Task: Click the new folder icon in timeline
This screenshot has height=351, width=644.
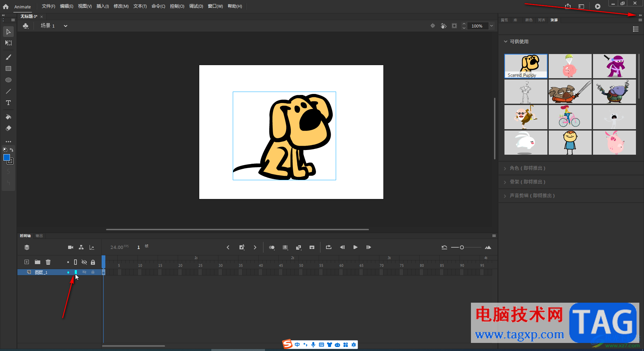Action: coord(38,262)
